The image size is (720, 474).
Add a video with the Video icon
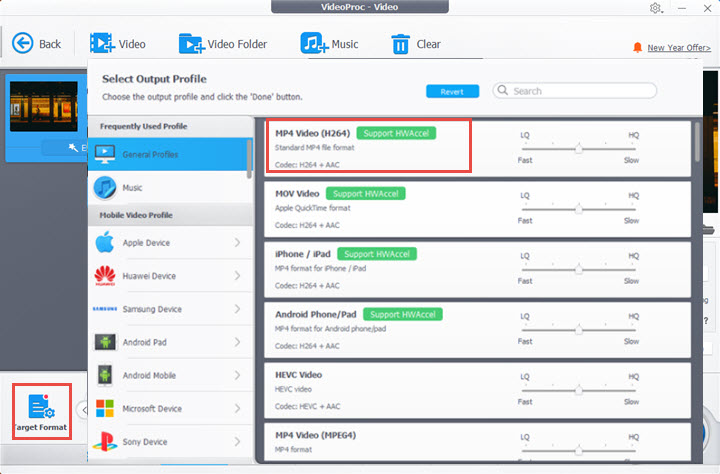[102, 43]
